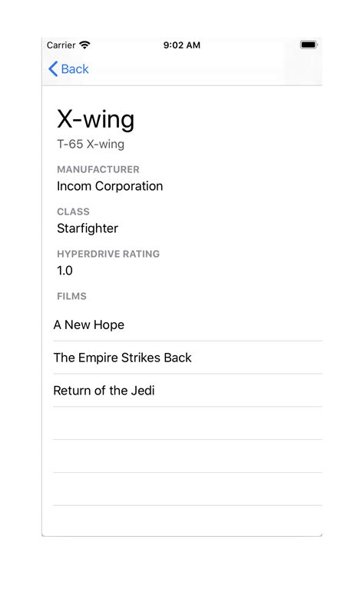364x599 pixels.
Task: Tap the 9:02 AM clock
Action: (x=182, y=45)
